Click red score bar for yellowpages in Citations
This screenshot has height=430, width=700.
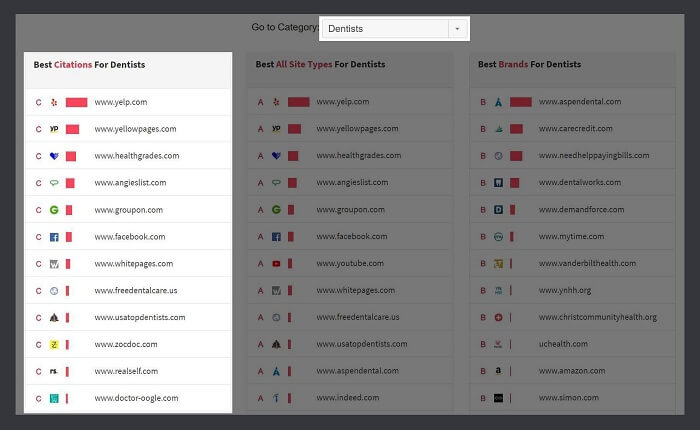click(72, 129)
